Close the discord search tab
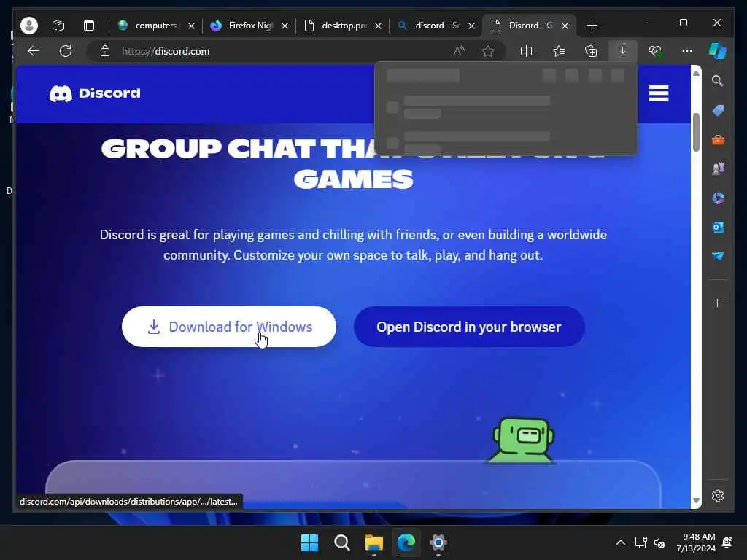 pyautogui.click(x=472, y=26)
